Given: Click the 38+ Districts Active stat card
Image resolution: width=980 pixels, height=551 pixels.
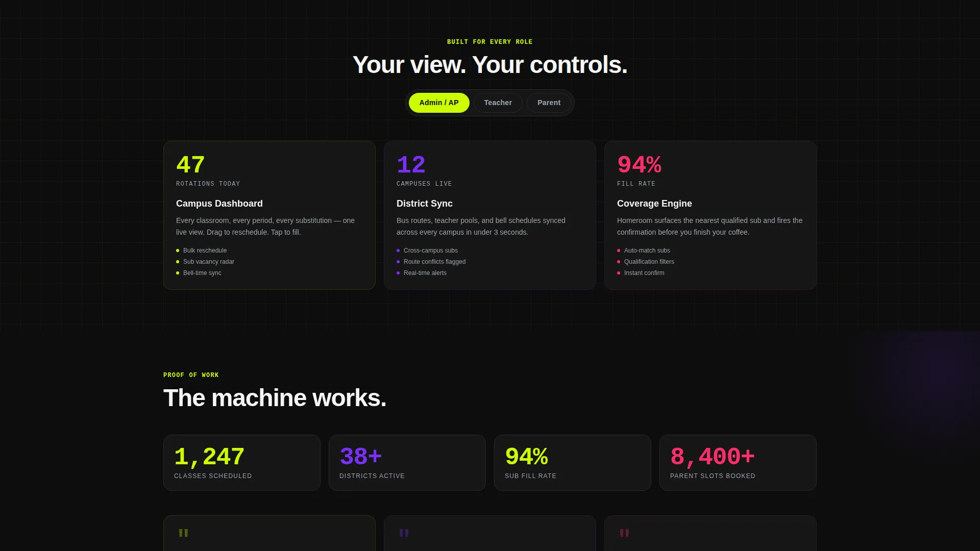Looking at the screenshot, I should (x=407, y=463).
